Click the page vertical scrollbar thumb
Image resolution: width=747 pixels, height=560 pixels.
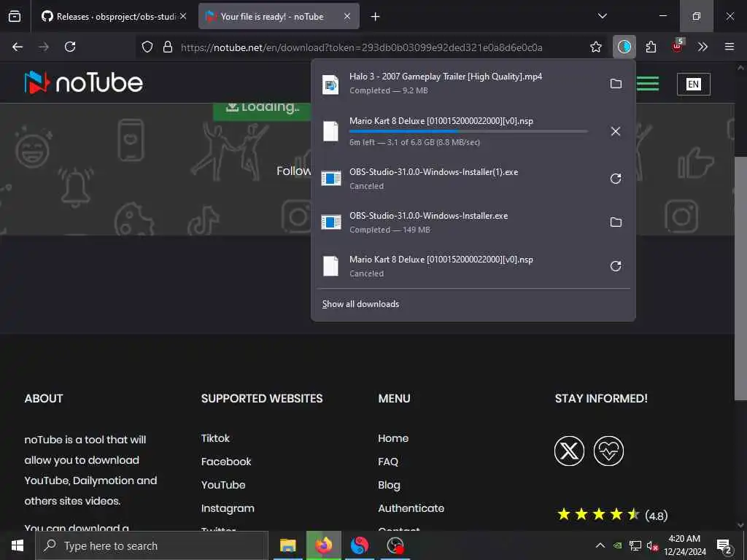pyautogui.click(x=740, y=279)
